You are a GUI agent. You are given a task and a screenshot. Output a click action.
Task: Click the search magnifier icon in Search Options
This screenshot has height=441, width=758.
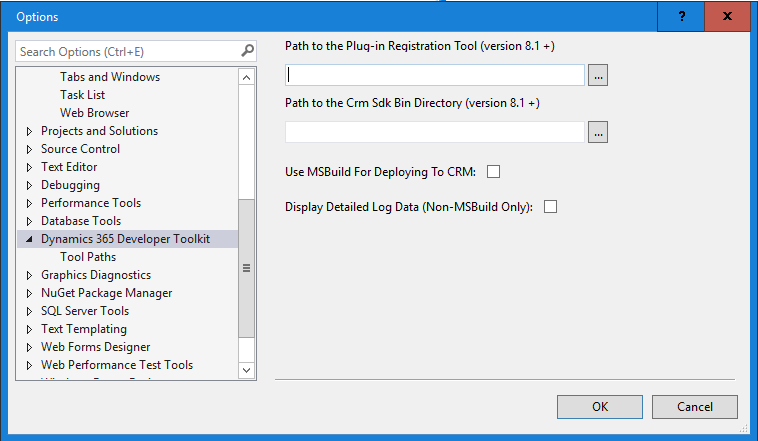[248, 51]
